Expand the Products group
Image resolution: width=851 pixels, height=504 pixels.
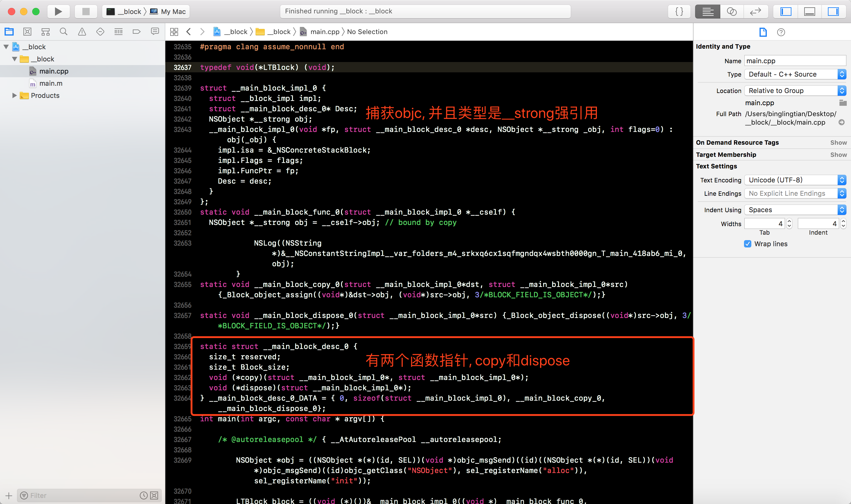point(15,95)
